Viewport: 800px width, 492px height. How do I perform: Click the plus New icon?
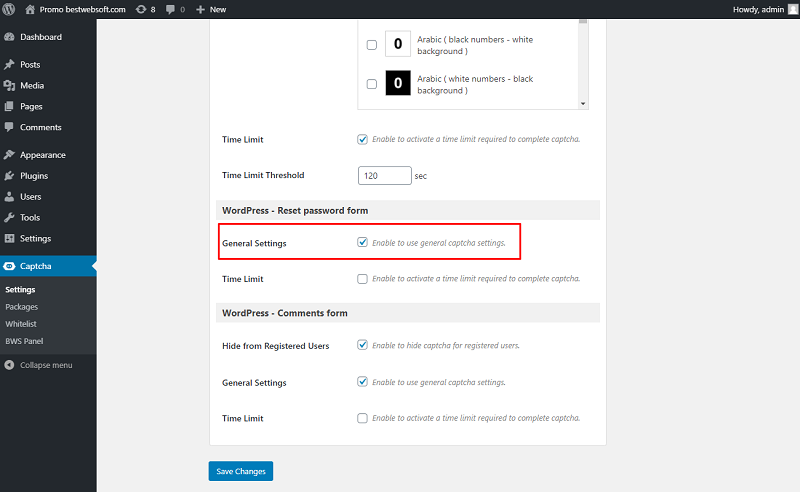click(x=201, y=9)
